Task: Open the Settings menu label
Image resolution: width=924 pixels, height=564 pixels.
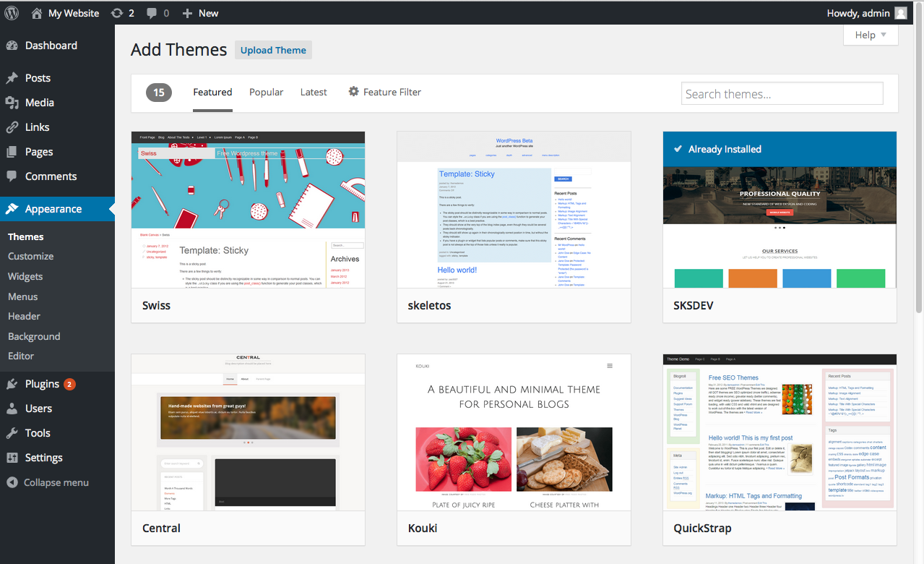Action: [x=44, y=458]
